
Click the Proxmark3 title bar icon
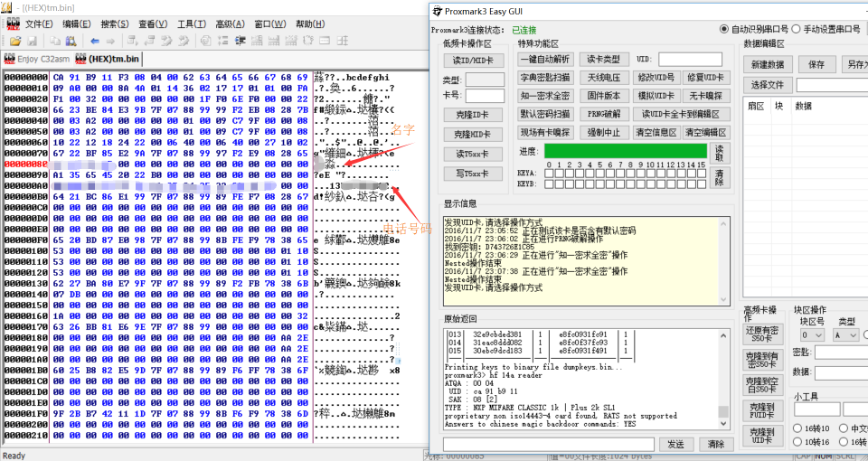coord(438,12)
